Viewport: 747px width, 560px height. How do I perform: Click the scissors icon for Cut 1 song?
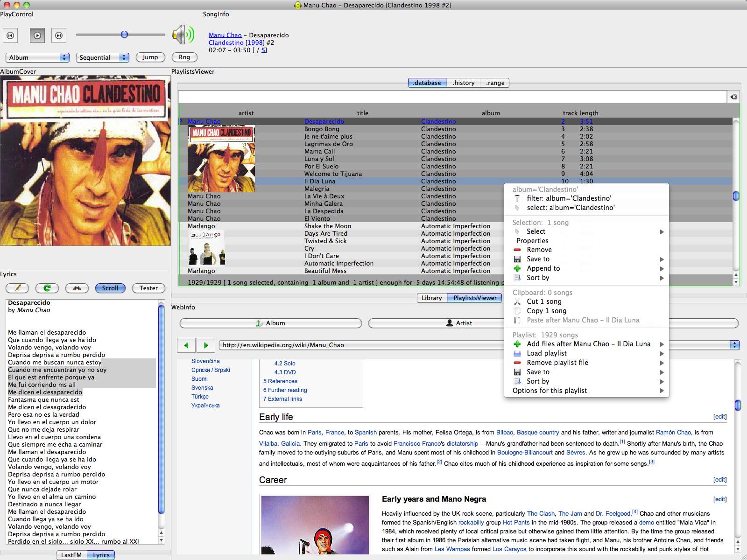click(x=517, y=301)
